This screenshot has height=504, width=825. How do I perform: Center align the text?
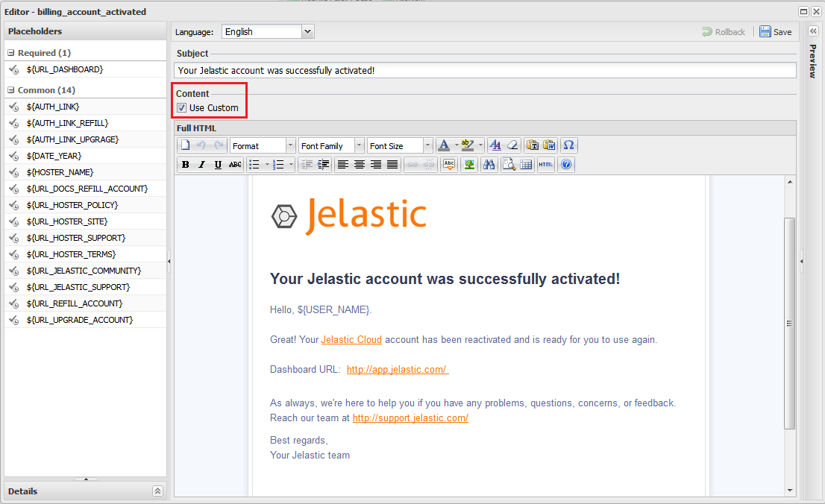(x=360, y=165)
